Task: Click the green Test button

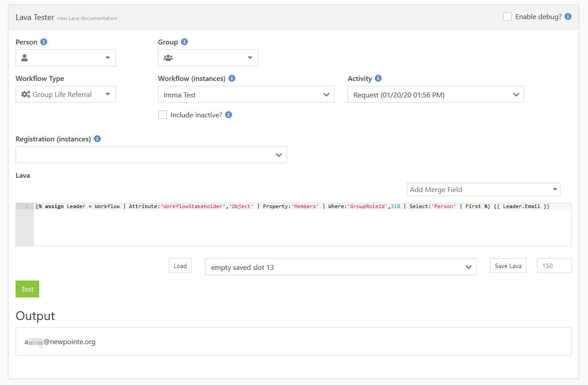Action: click(x=27, y=289)
